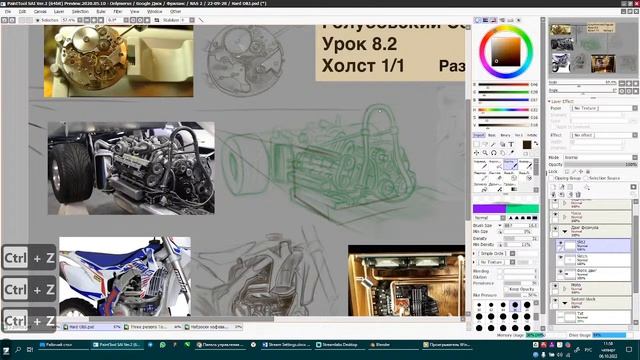This screenshot has height=360, width=640.
Task: Adjust the layer Opacity slider
Action: click(600, 164)
